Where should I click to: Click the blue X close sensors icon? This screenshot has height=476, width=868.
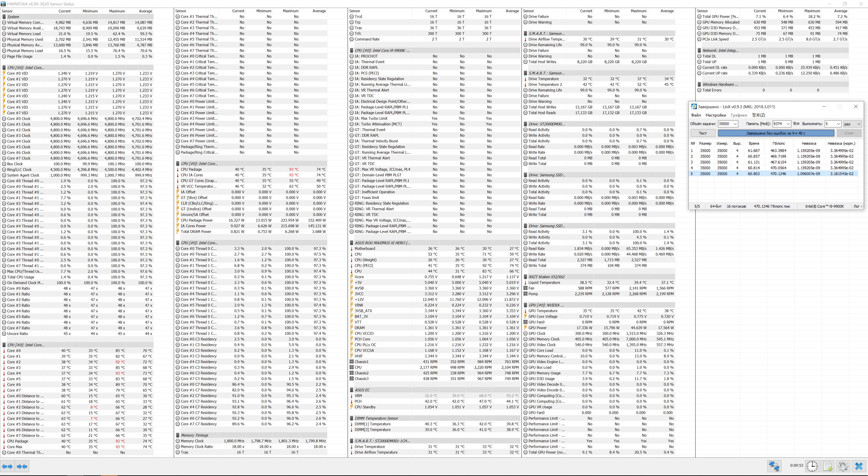[x=859, y=466]
